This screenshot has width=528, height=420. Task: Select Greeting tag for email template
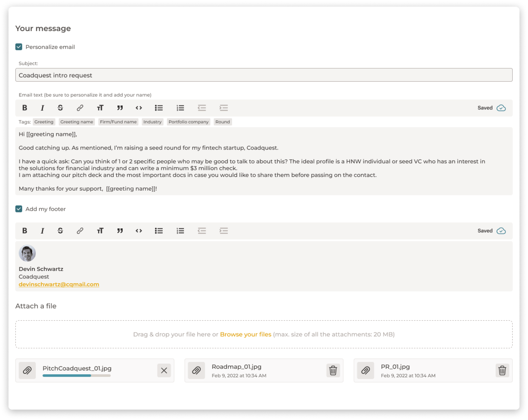point(43,122)
